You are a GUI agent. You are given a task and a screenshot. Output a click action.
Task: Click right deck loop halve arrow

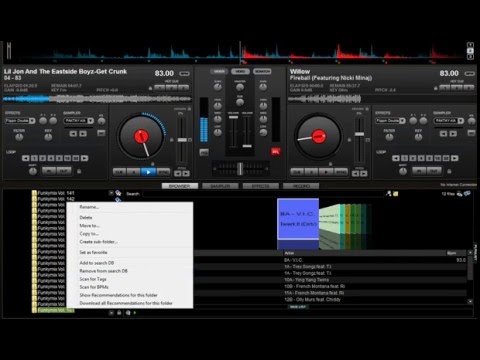click(x=396, y=158)
